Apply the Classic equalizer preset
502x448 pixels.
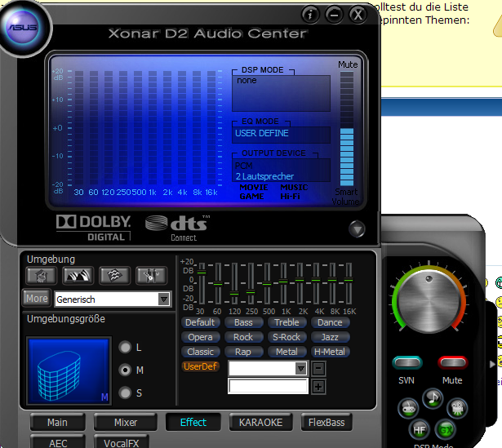tap(201, 352)
